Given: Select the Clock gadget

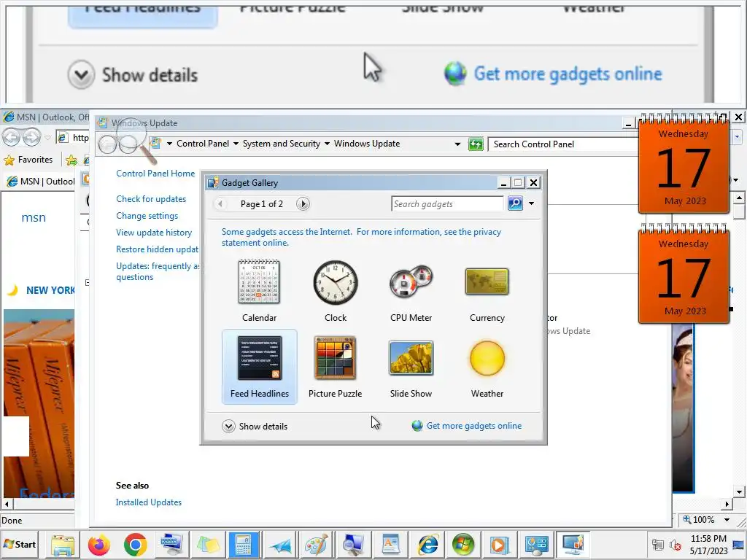Looking at the screenshot, I should [x=336, y=291].
